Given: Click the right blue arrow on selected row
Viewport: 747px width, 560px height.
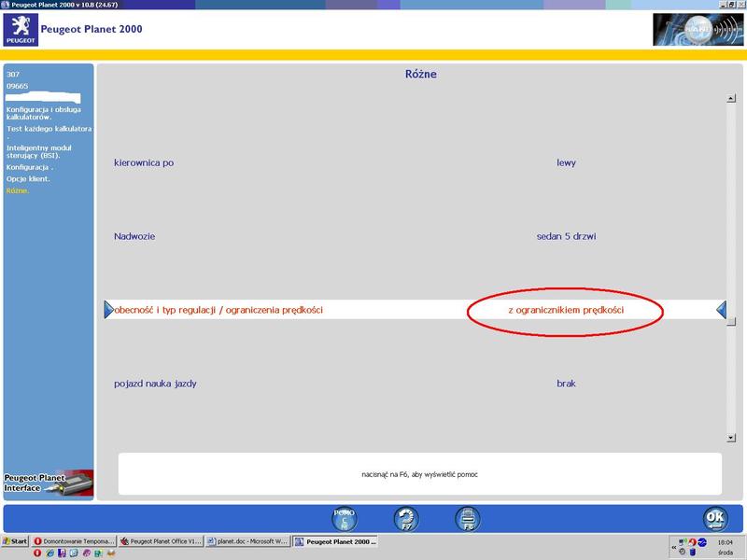Looking at the screenshot, I should (721, 310).
